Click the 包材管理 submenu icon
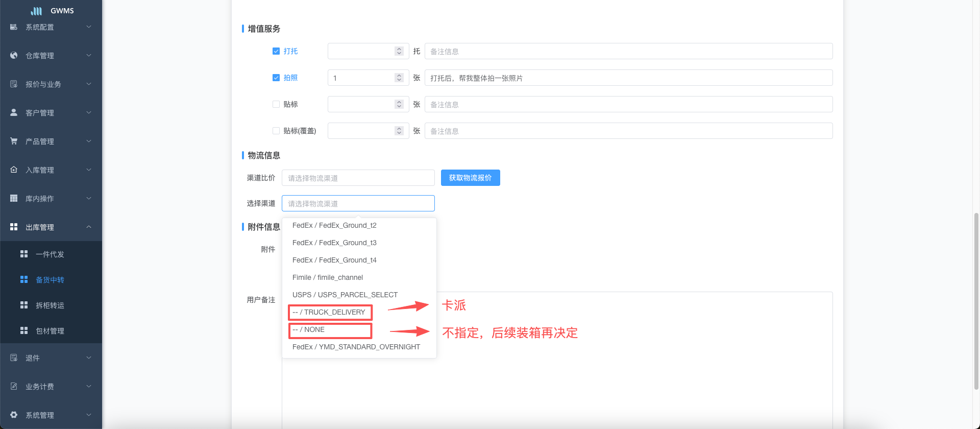 pos(24,330)
